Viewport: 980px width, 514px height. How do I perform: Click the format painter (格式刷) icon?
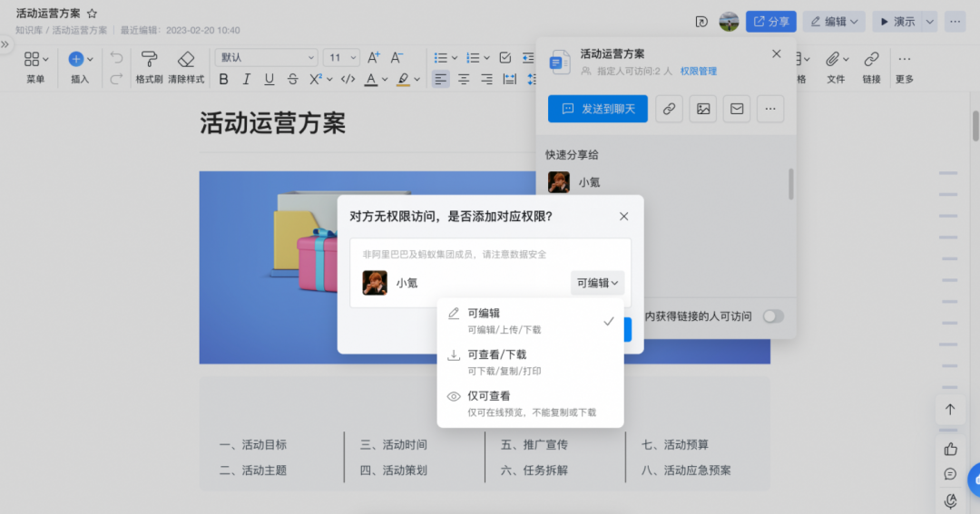(149, 60)
